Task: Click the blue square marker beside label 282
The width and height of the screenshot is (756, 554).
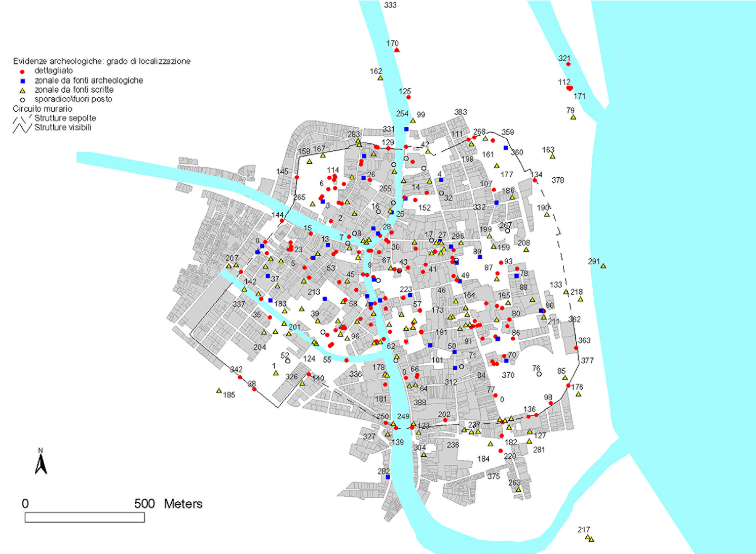Action: coord(388,477)
